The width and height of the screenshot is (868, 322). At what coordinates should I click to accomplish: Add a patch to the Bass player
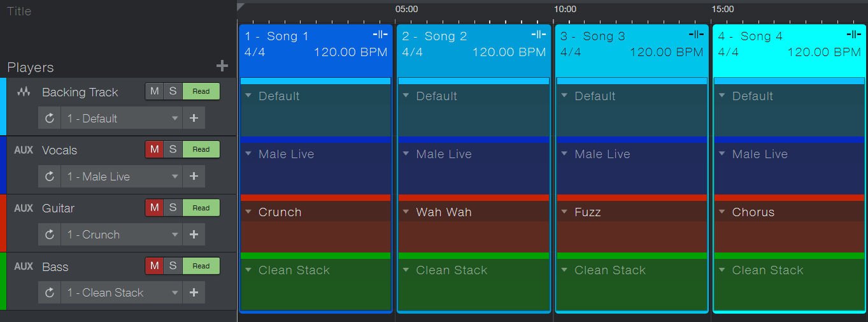pyautogui.click(x=194, y=293)
